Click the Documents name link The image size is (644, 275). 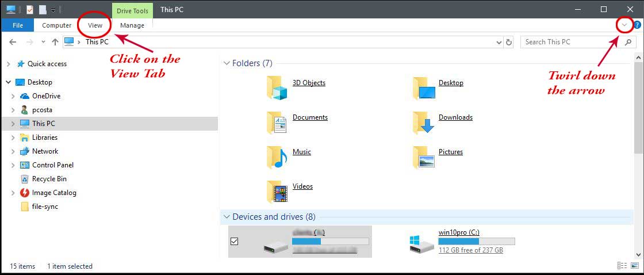click(x=310, y=117)
